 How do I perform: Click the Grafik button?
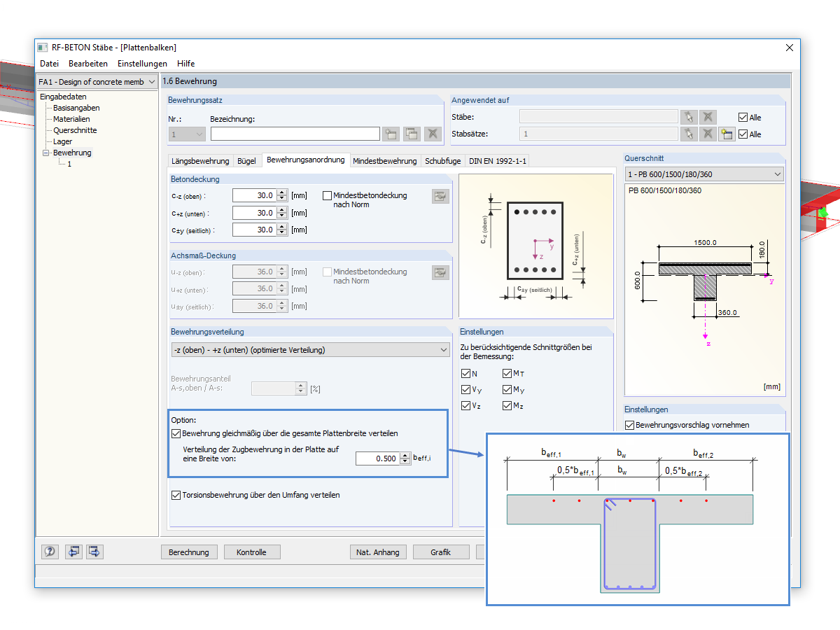tap(441, 552)
